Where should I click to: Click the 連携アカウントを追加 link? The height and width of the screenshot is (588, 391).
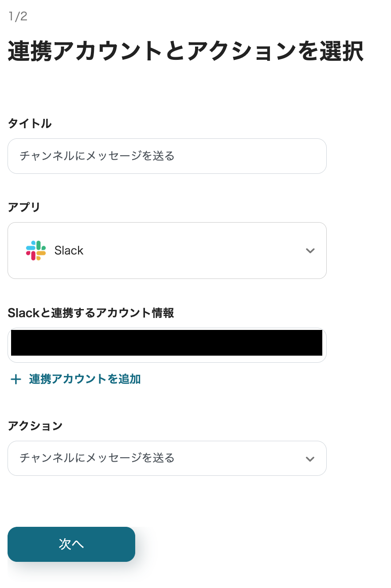85,379
